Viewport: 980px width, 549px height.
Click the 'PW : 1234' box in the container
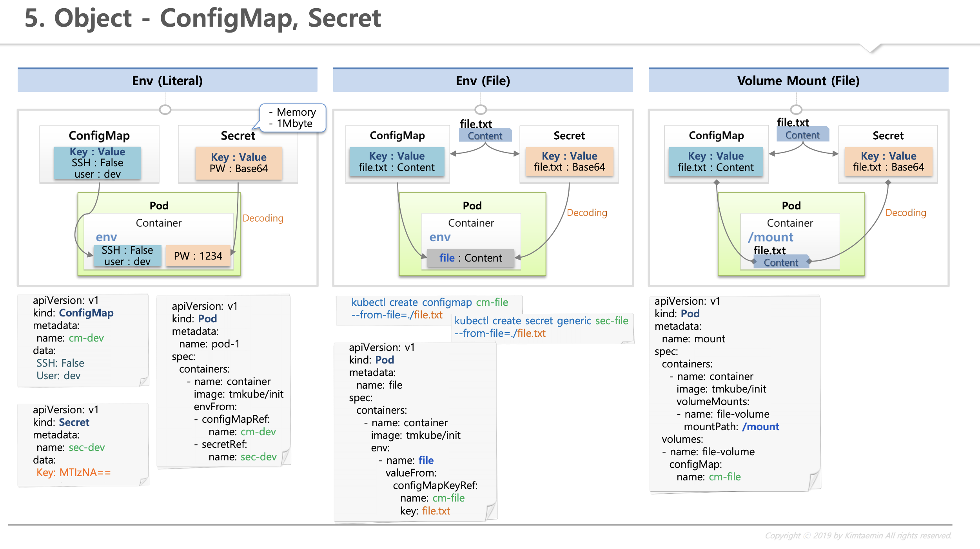coord(198,256)
